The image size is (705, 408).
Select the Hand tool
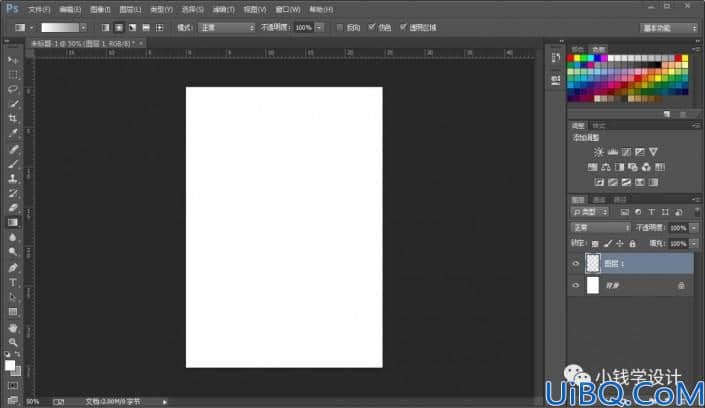[13, 327]
